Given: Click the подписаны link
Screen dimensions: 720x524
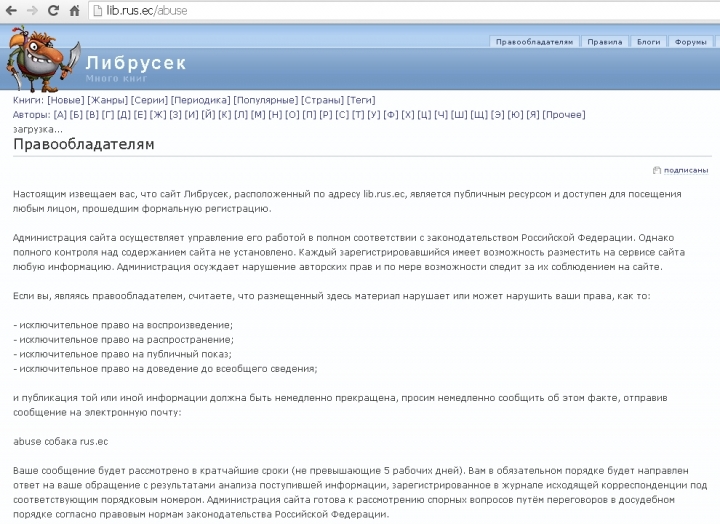Looking at the screenshot, I should tap(686, 170).
